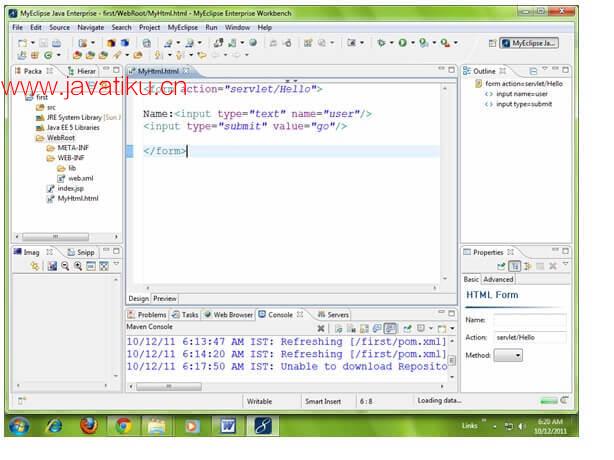
Task: Toggle Show Categories icon in Properties panel
Action: tap(514, 266)
